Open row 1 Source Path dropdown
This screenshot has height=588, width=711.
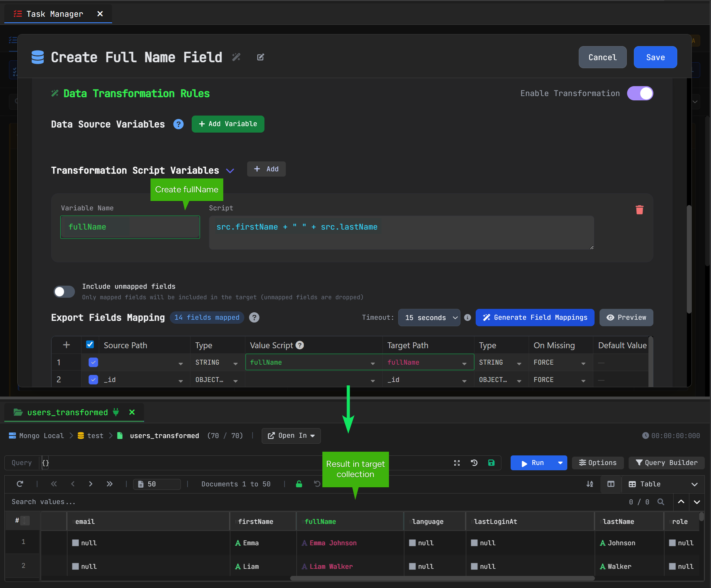point(181,364)
